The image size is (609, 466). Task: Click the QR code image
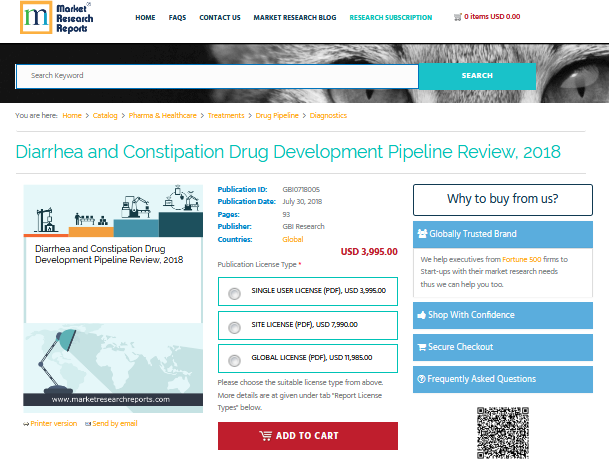503,433
